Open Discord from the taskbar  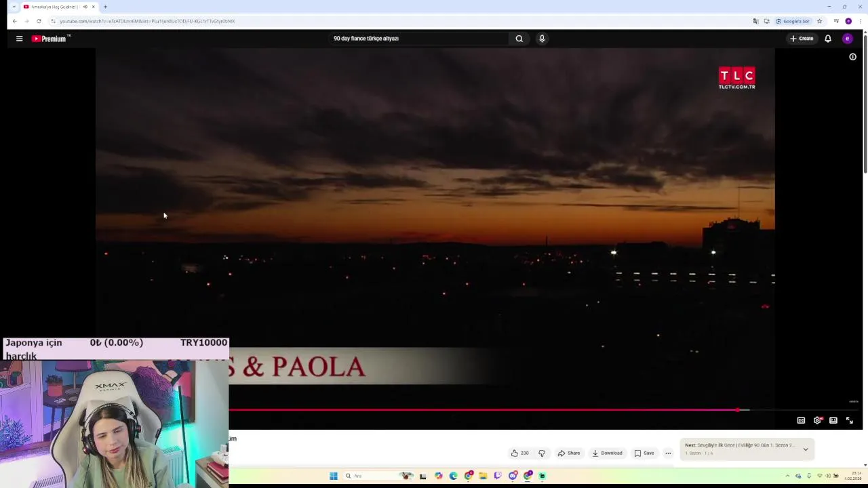pyautogui.click(x=513, y=476)
